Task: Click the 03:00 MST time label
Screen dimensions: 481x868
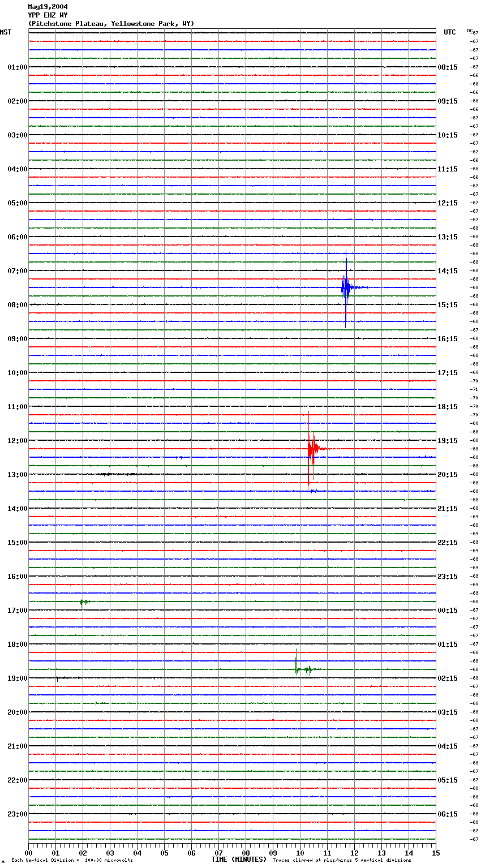Action: click(x=18, y=135)
